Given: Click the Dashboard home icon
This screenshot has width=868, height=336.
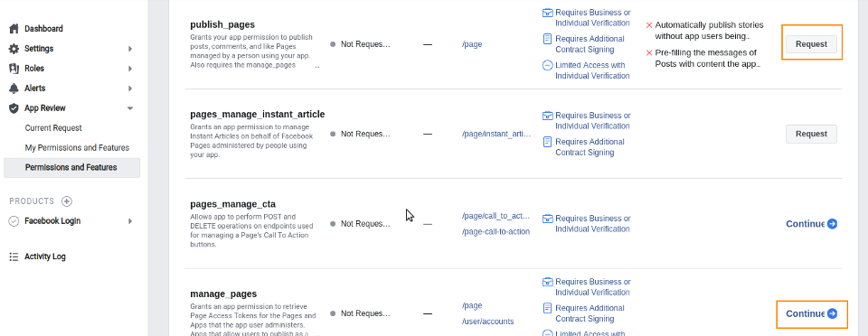Looking at the screenshot, I should 14,29.
